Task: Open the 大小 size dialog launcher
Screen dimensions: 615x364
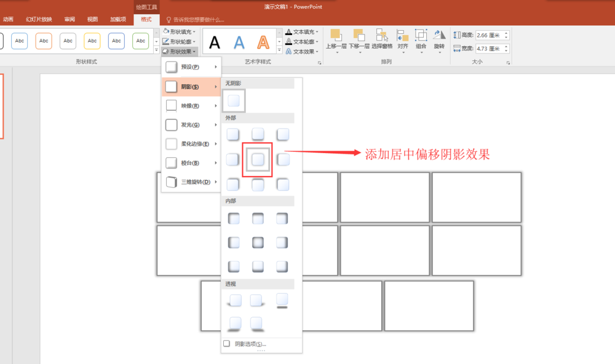Action: (x=508, y=62)
